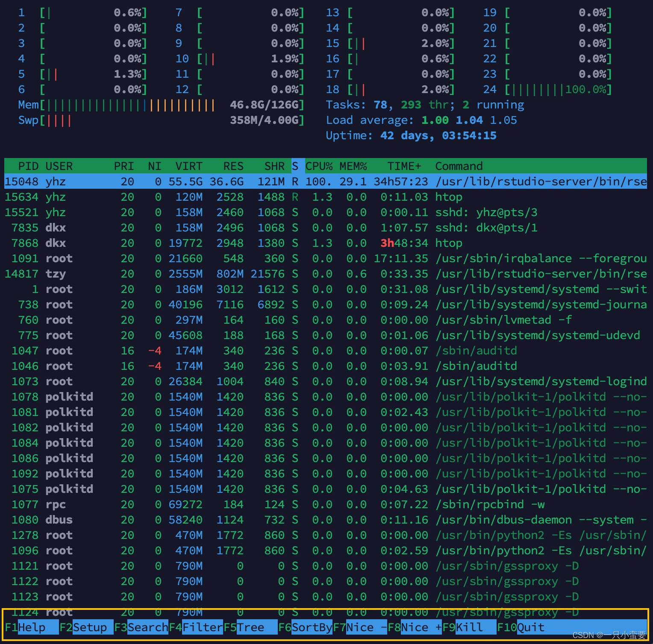Switch to F5 Tree view
The height and width of the screenshot is (644, 653).
pyautogui.click(x=250, y=627)
